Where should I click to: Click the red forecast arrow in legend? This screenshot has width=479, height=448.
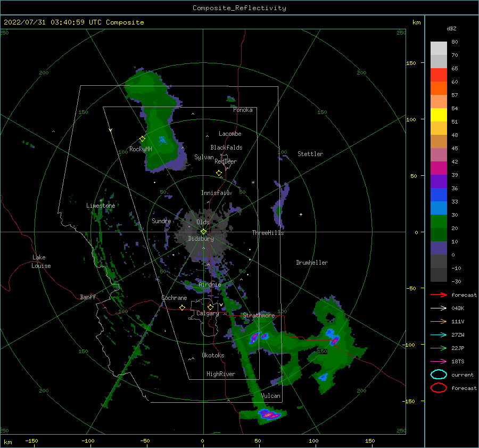pyautogui.click(x=439, y=295)
